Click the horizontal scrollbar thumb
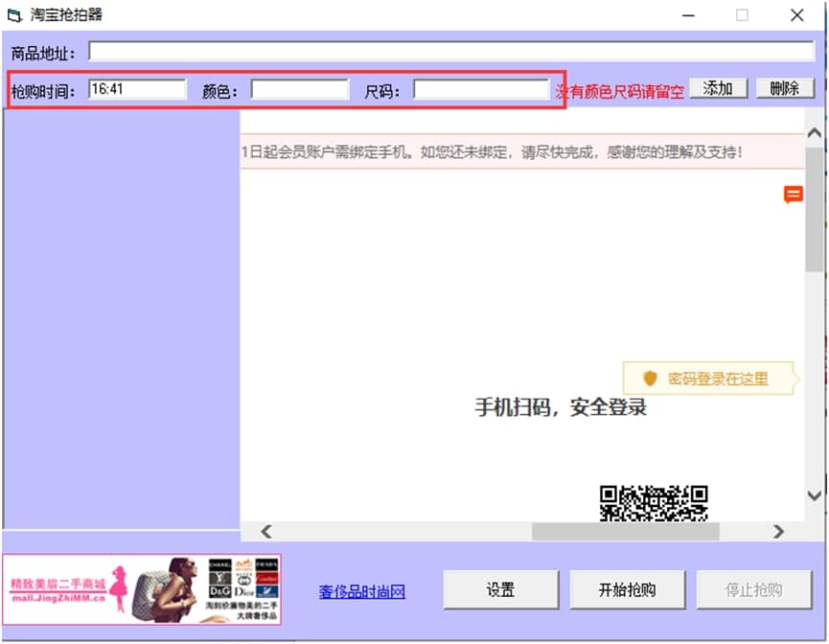The width and height of the screenshot is (829, 644). (x=625, y=531)
